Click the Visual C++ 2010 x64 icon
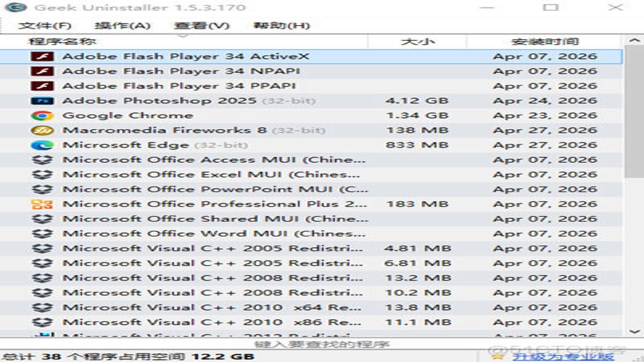This screenshot has width=644, height=362. point(42,307)
